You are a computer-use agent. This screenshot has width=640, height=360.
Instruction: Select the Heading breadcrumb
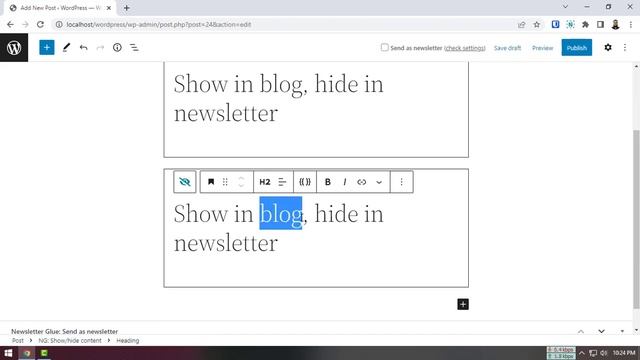pyautogui.click(x=128, y=340)
